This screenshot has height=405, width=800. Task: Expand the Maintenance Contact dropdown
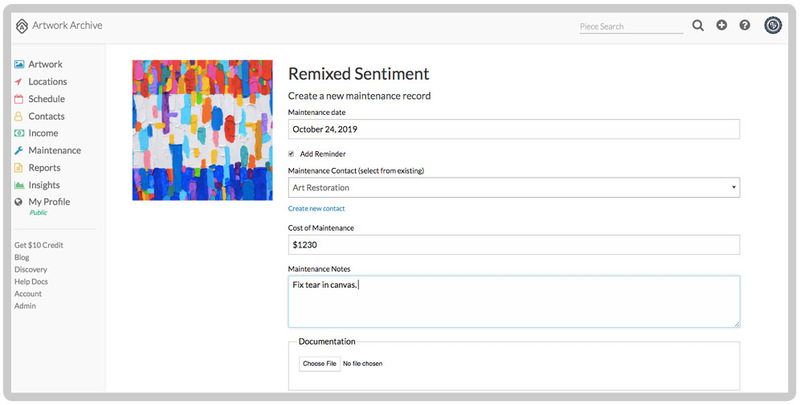[x=513, y=187]
